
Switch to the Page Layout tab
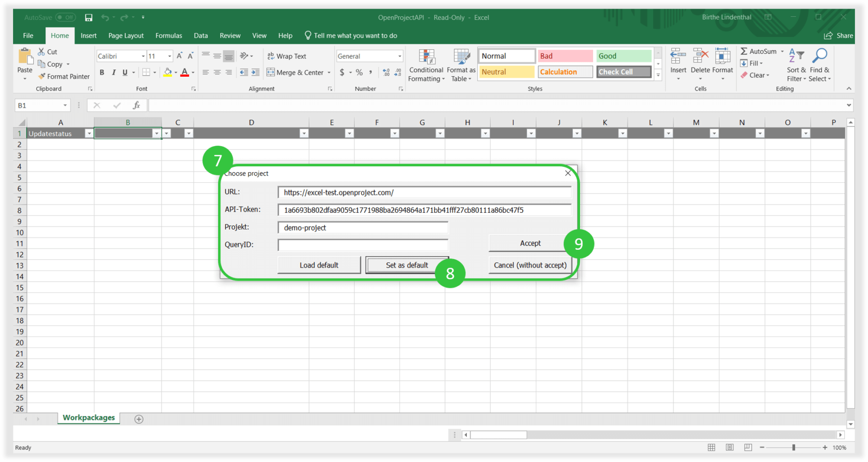(x=126, y=36)
